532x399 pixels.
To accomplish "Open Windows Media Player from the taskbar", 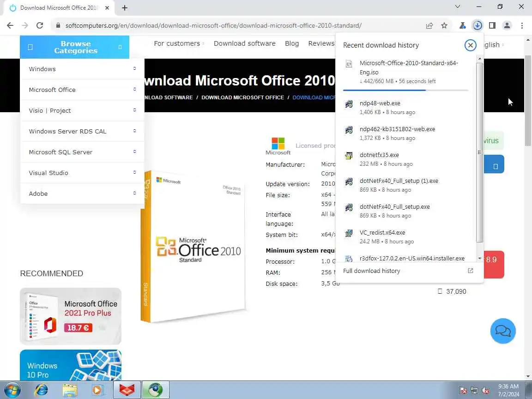I will [97, 390].
